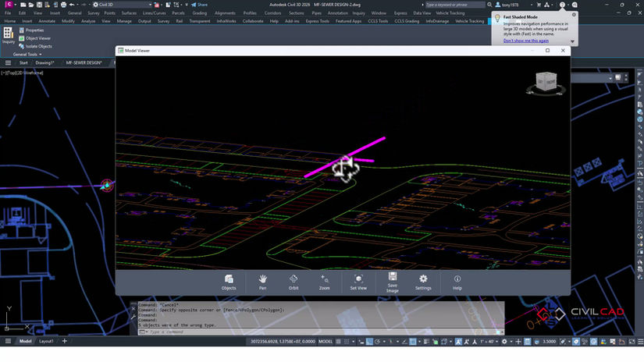Close the command line window

[133, 309]
